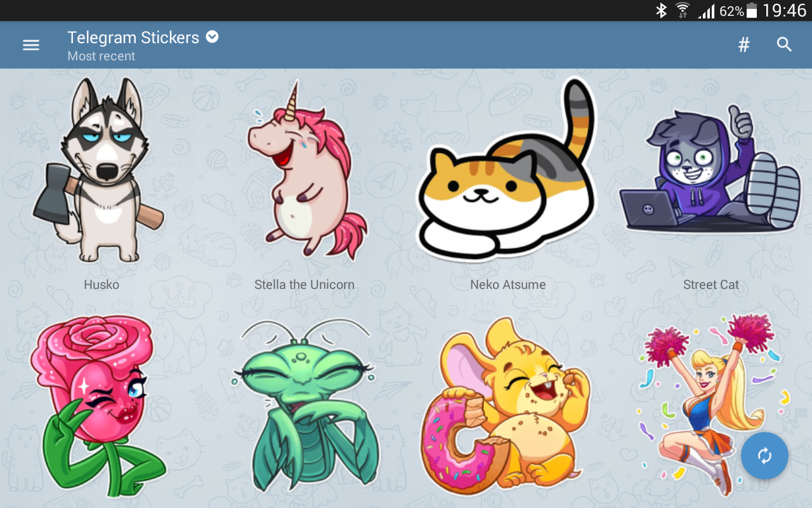Tap the Neko Atsume label

[507, 284]
